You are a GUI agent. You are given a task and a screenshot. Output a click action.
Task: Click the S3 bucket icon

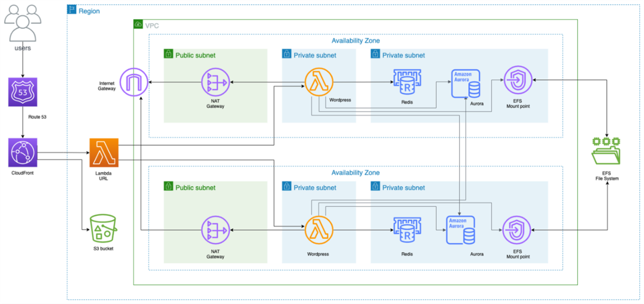pos(104,228)
